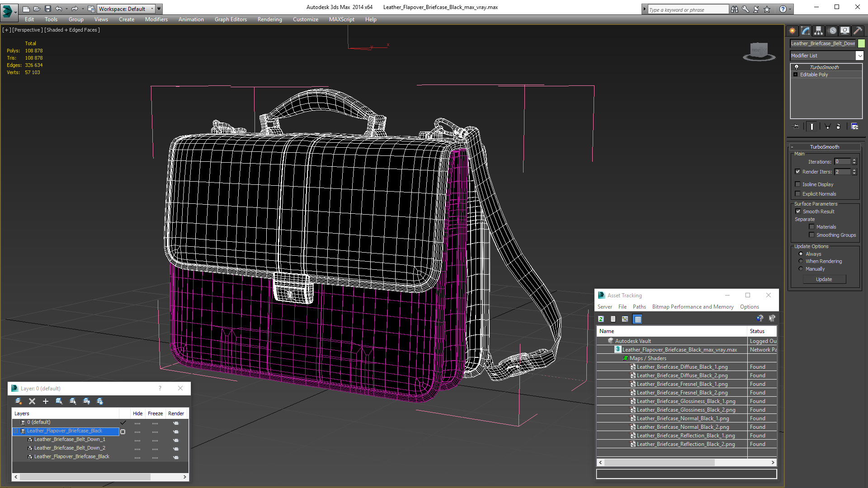Viewport: 868px width, 488px height.
Task: Click Add Selected Objects plus icon
Action: [45, 401]
